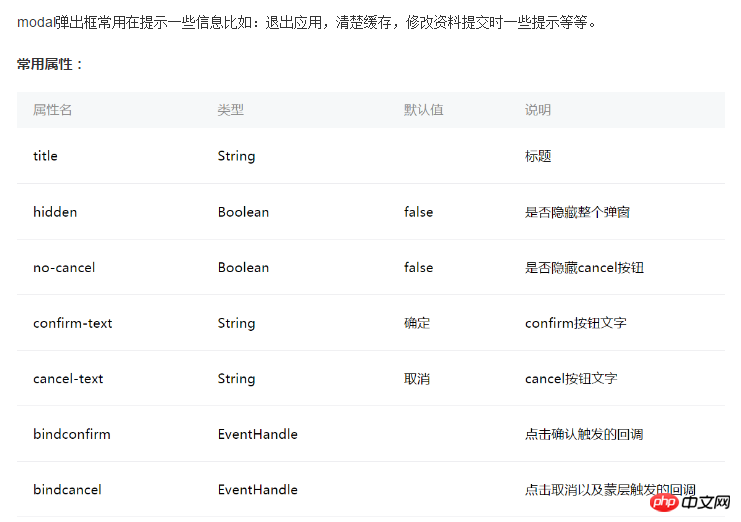Click the confirm-text property name

[73, 323]
